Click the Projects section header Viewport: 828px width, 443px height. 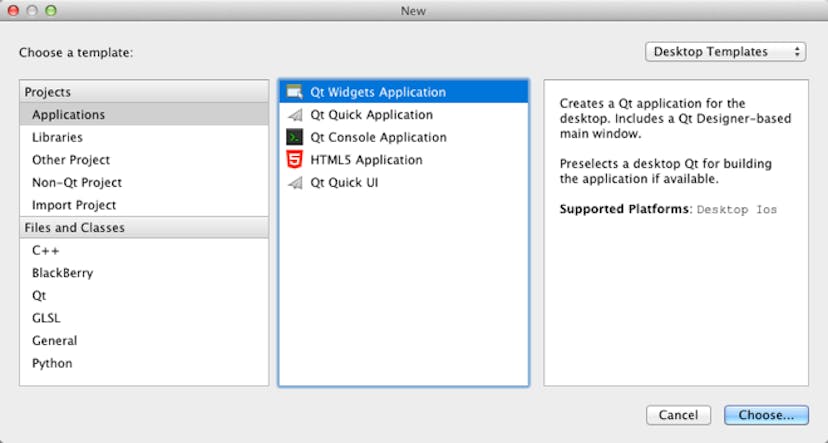coord(144,92)
